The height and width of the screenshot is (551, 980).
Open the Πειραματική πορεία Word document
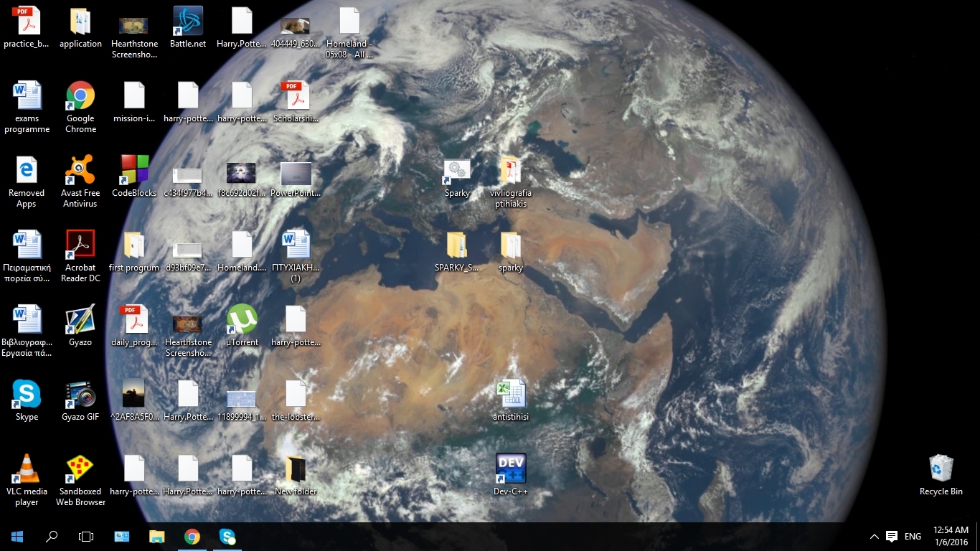point(27,256)
